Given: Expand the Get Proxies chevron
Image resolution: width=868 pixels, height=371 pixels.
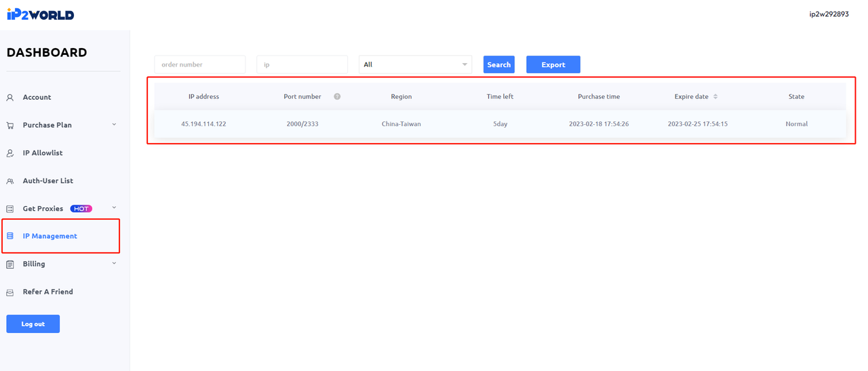Looking at the screenshot, I should 114,208.
